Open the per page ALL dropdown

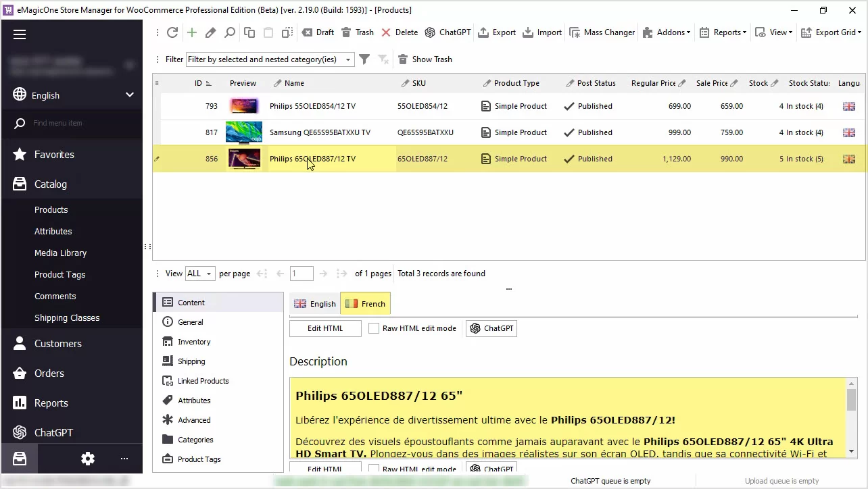coord(200,274)
